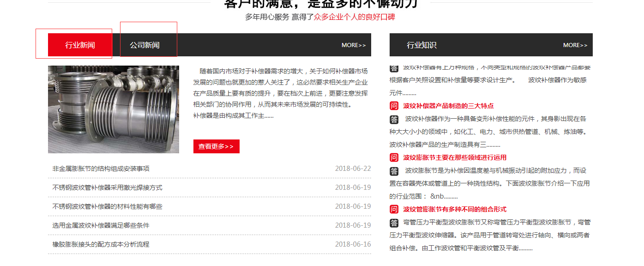Switch to the 行业新闻 tab

coord(80,45)
